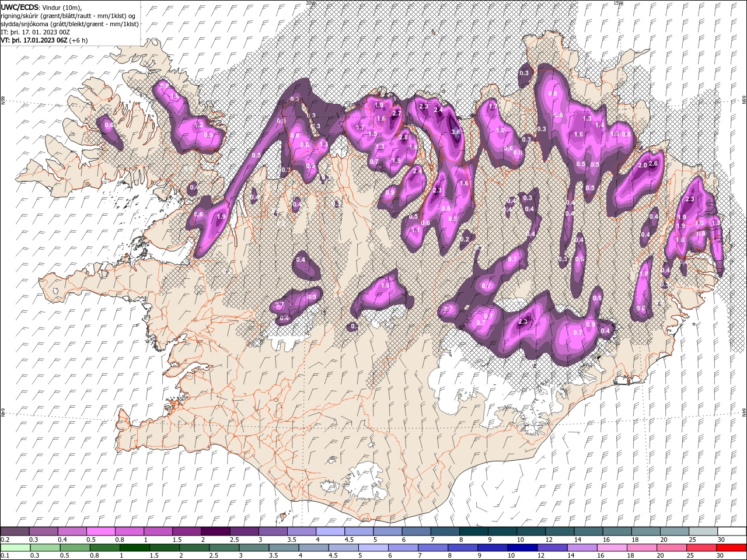Click the 1.2 value in the Westfjords

pyautogui.click(x=198, y=125)
